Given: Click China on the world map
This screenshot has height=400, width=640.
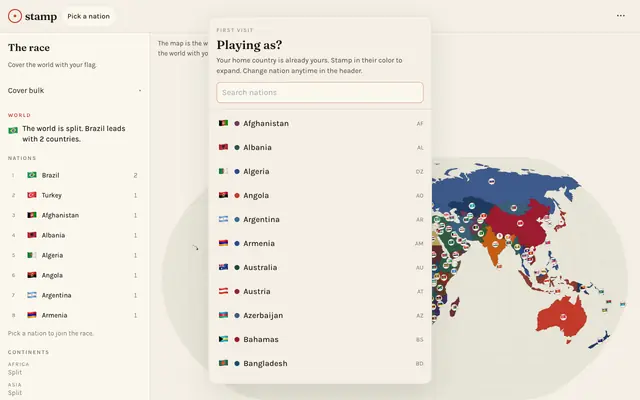Looking at the screenshot, I should click(x=518, y=222).
